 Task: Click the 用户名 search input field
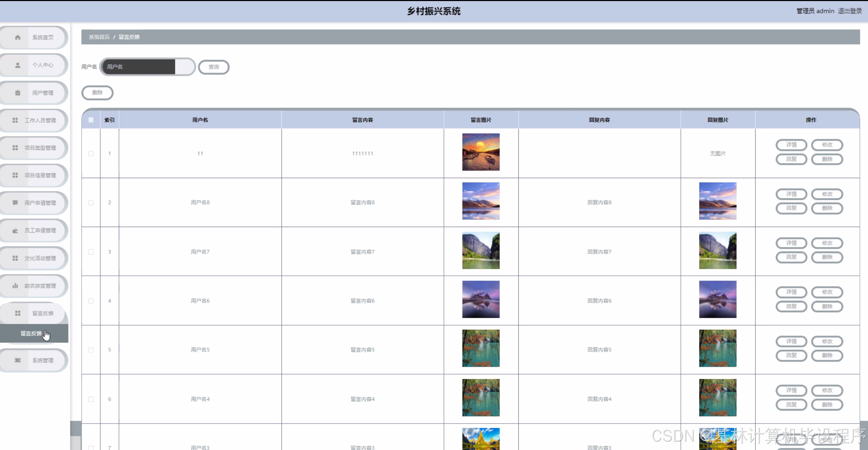tap(139, 67)
